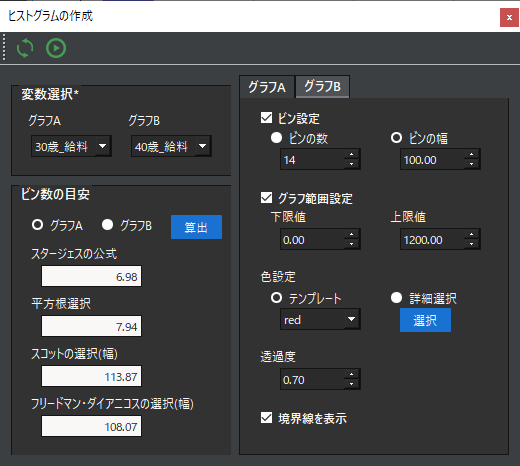Increase 透過度 with up arrow
The image size is (520, 466).
[351, 374]
